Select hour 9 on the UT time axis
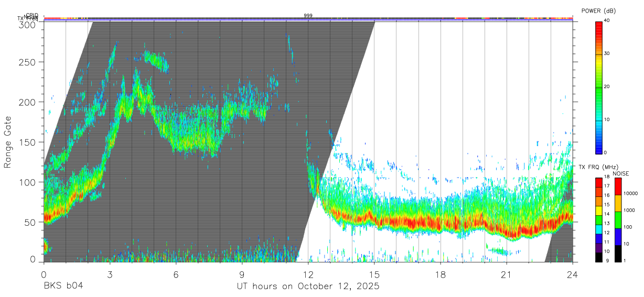This screenshot has height=297, width=644. click(242, 274)
